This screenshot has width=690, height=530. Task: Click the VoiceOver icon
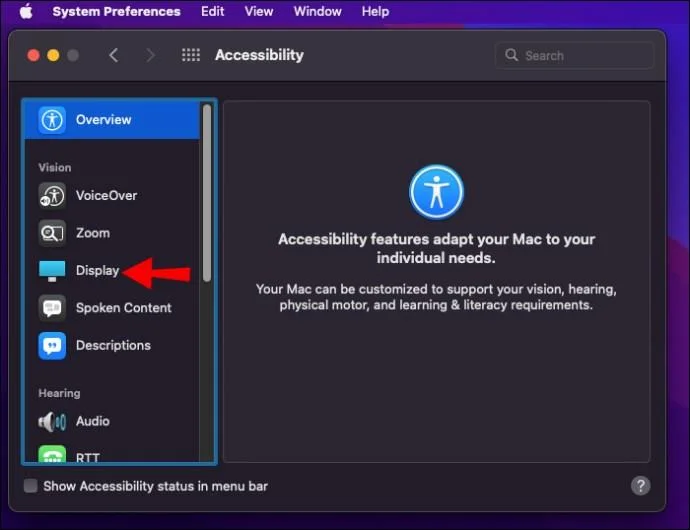click(52, 195)
